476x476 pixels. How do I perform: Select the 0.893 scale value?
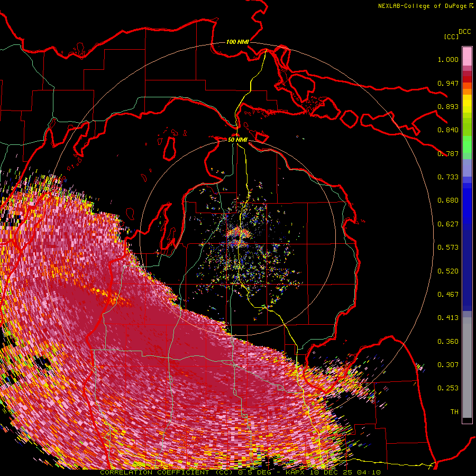tap(448, 106)
